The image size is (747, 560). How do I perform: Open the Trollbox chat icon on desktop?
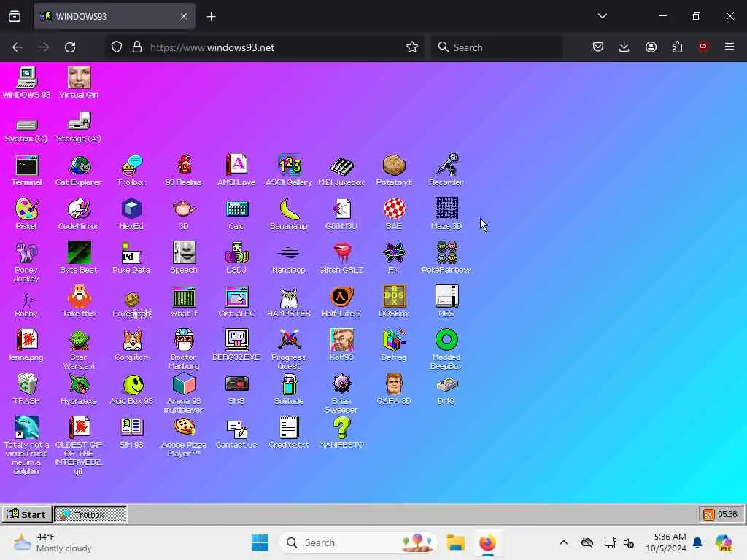pyautogui.click(x=131, y=170)
